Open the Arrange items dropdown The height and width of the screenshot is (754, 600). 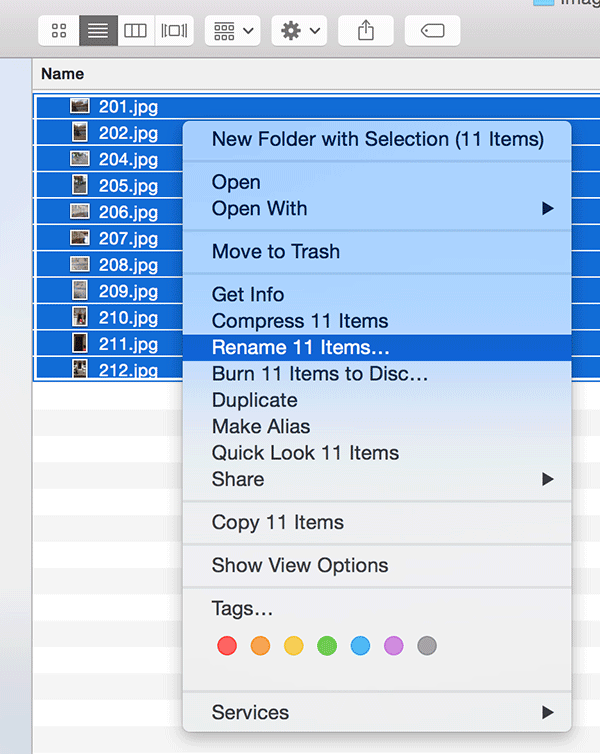(x=233, y=31)
